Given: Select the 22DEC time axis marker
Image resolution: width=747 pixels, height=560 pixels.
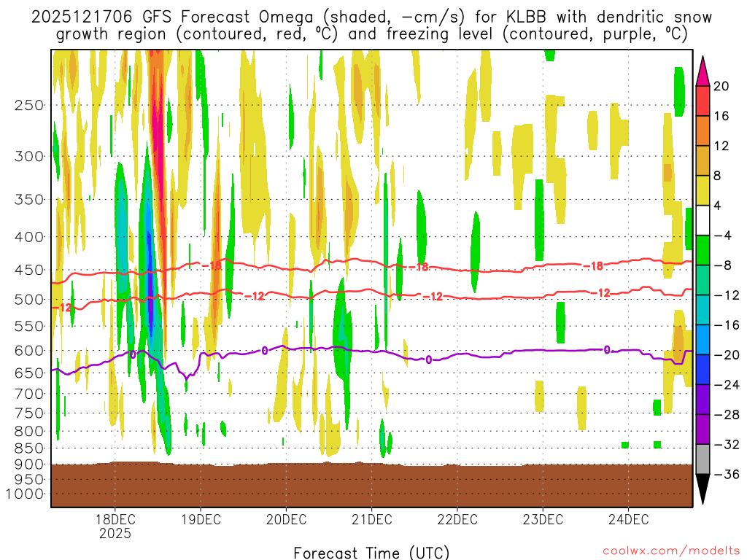Looking at the screenshot, I should [457, 520].
